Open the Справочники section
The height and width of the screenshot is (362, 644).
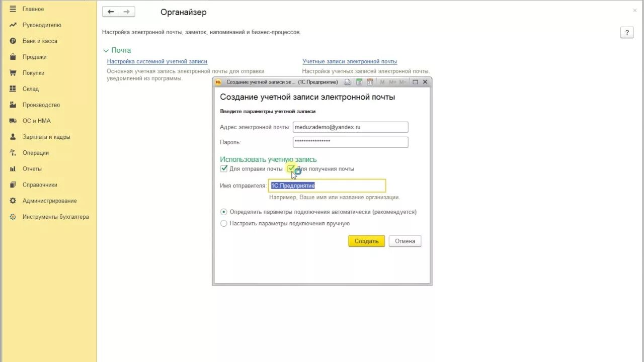pyautogui.click(x=40, y=185)
